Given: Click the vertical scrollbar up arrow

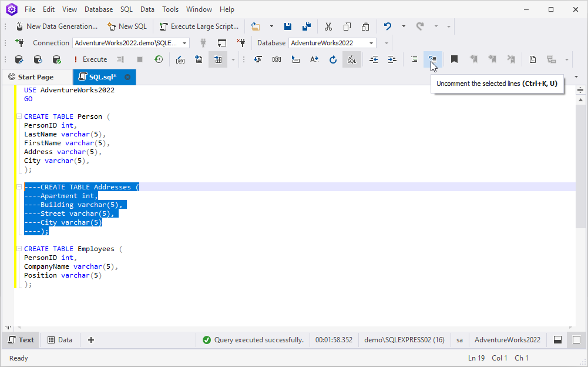Looking at the screenshot, I should point(580,100).
